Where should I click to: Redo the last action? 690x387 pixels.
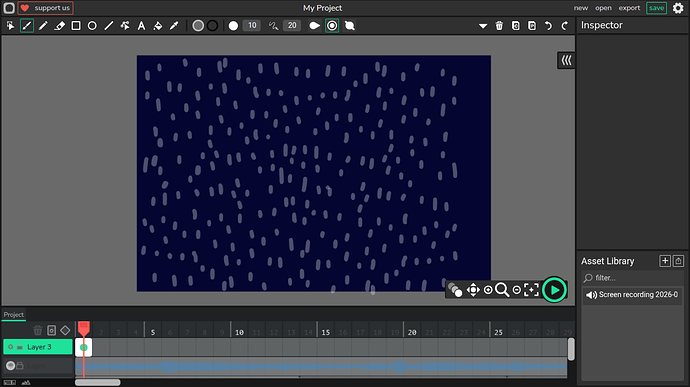(x=565, y=26)
